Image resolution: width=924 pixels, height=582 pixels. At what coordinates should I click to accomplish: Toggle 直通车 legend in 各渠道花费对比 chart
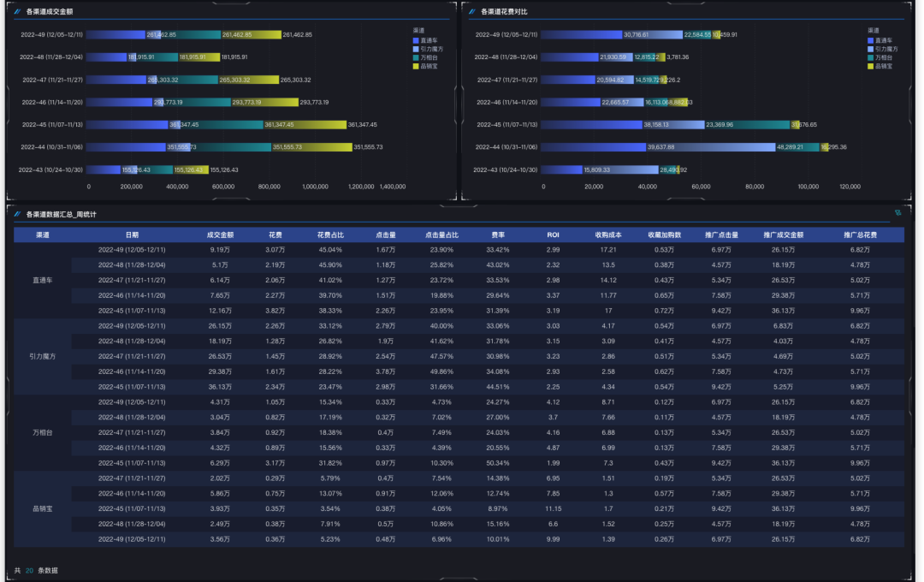[x=880, y=41]
